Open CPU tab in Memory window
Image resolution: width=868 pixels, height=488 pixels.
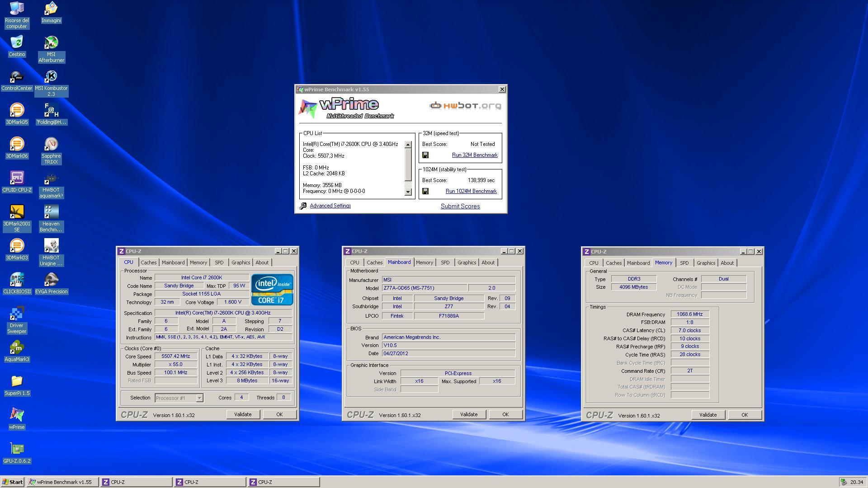click(x=594, y=263)
